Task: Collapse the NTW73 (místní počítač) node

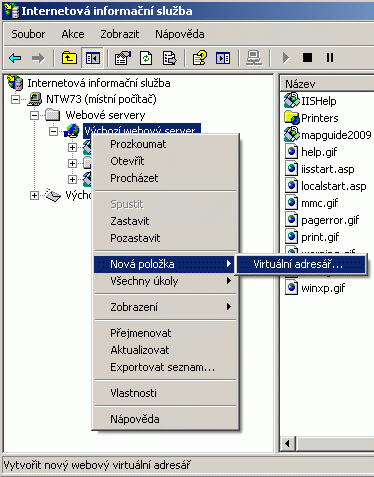Action: (x=15, y=99)
